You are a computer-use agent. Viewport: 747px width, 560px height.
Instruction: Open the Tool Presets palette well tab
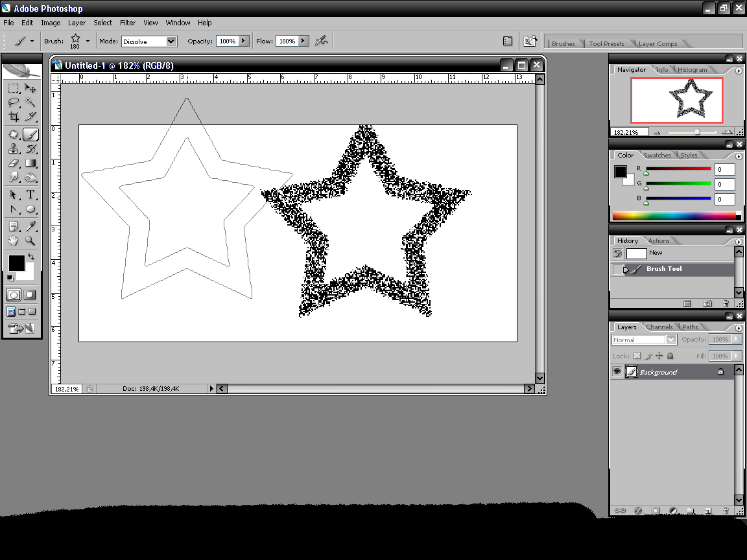point(606,44)
